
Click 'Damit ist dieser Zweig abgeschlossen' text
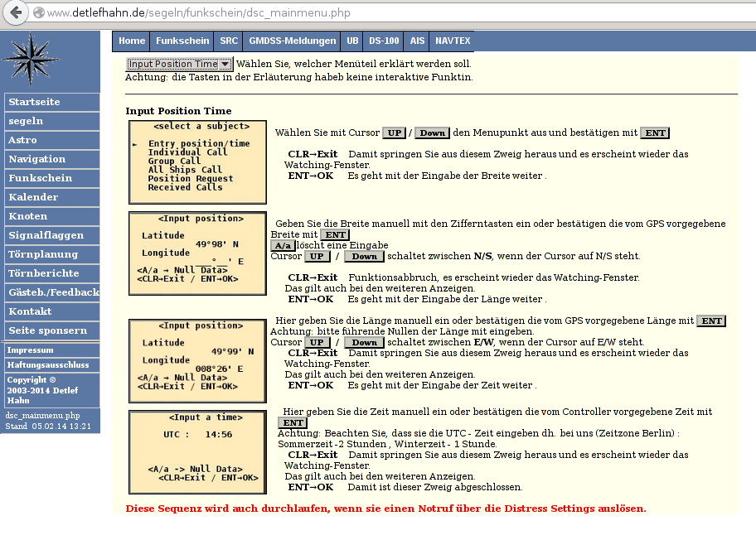[435, 487]
